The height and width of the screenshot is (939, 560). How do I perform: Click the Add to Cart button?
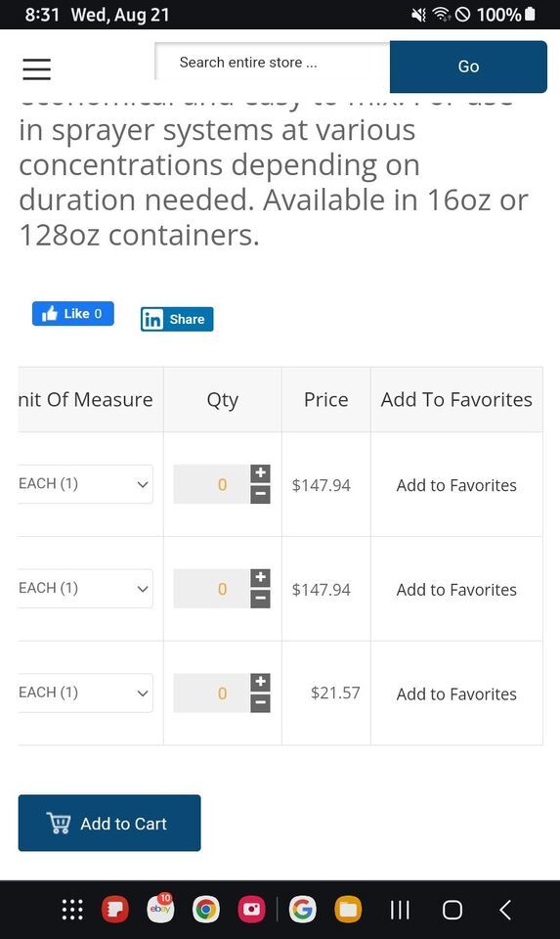109,823
